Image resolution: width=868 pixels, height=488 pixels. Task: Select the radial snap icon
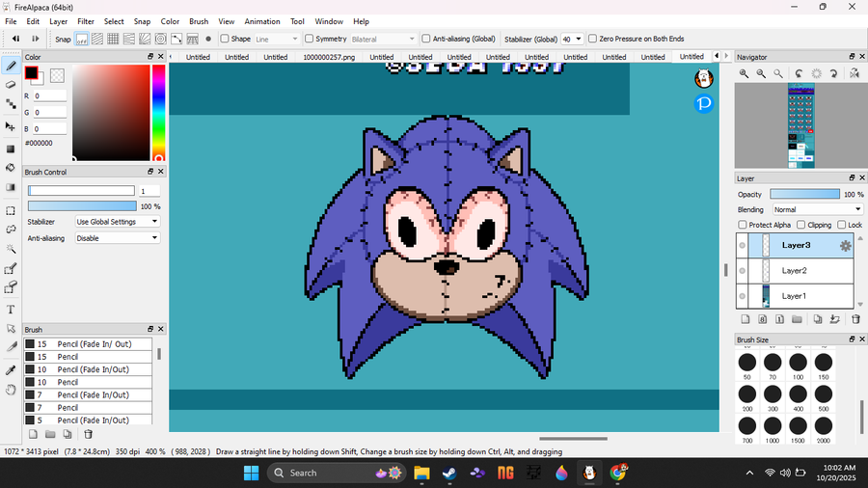(160, 39)
